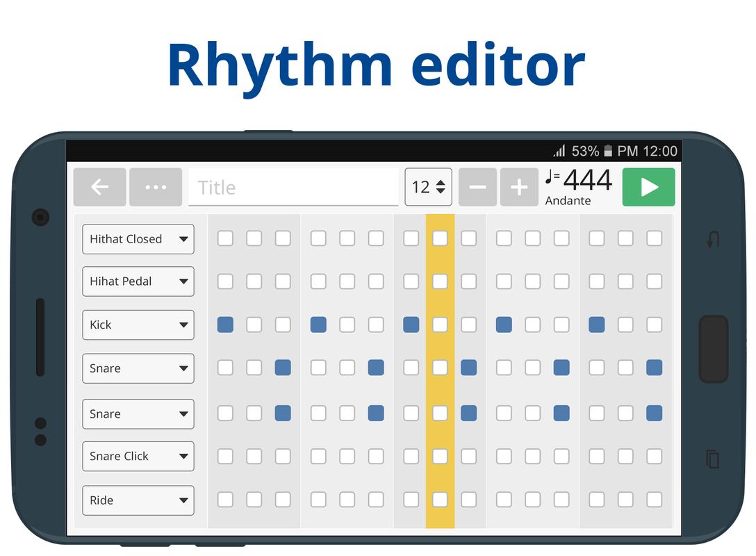
Task: Toggle last step of Ride row
Action: point(655,500)
